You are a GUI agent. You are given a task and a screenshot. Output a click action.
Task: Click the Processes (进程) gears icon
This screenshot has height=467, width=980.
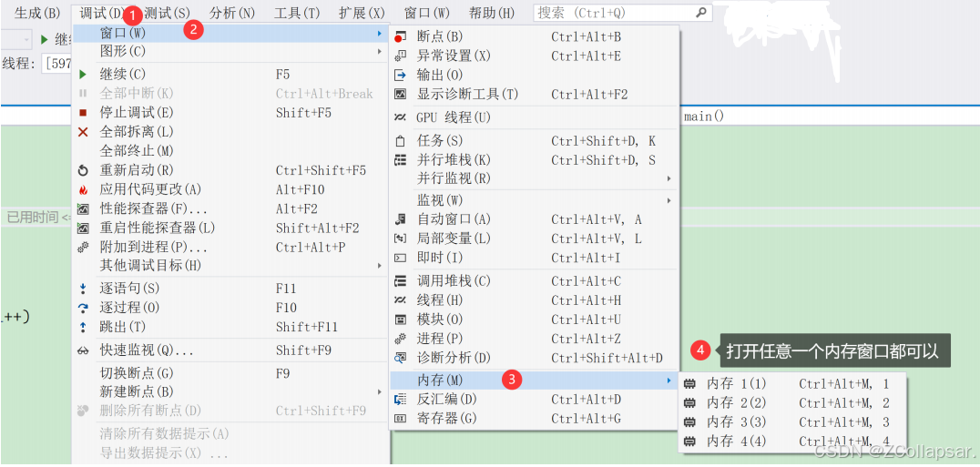tap(401, 339)
